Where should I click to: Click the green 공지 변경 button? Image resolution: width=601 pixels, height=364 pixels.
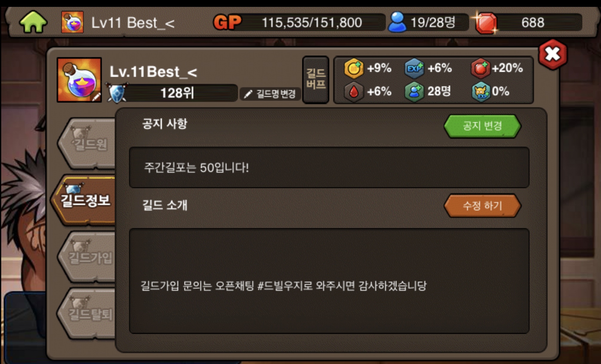coord(482,126)
